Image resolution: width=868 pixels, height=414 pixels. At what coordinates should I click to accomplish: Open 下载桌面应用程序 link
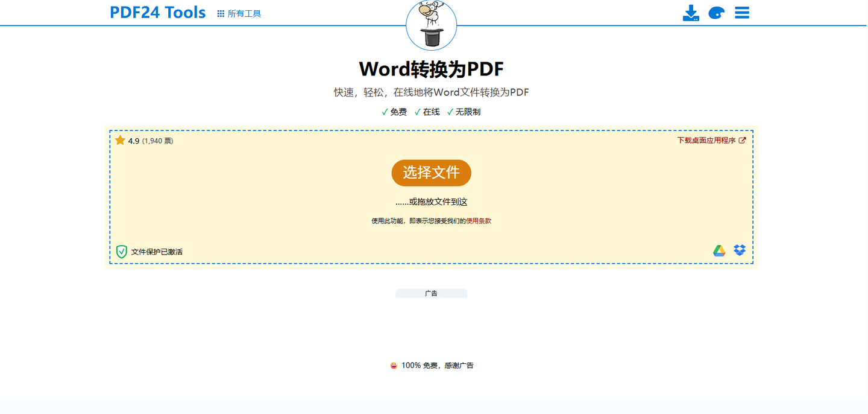click(x=706, y=140)
